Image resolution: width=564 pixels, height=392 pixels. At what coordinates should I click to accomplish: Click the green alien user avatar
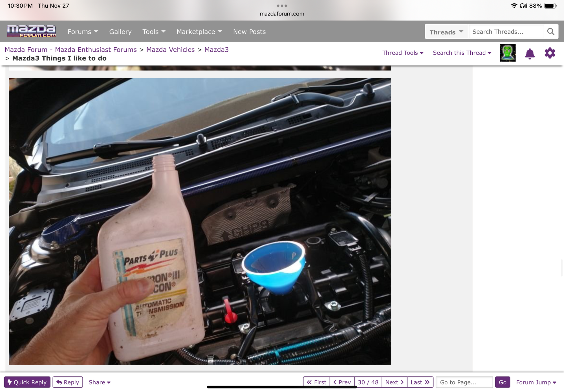pos(508,53)
